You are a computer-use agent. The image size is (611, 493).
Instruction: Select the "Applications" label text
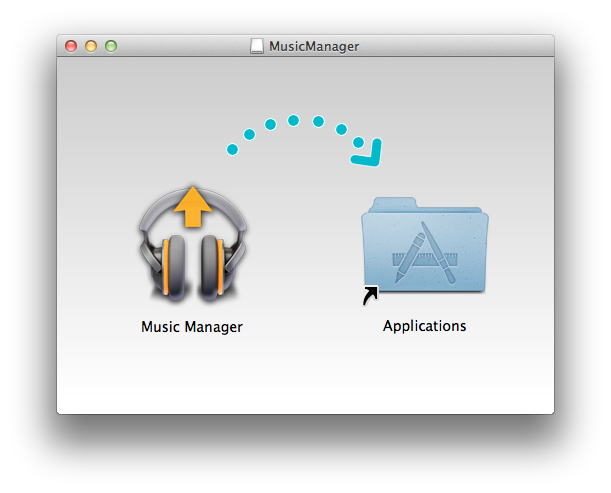click(x=424, y=326)
